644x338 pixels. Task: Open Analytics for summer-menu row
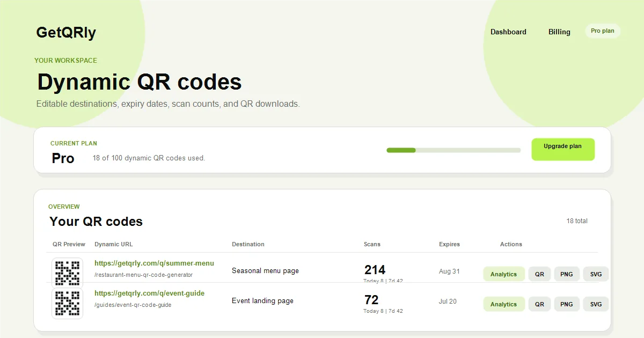[x=503, y=274]
